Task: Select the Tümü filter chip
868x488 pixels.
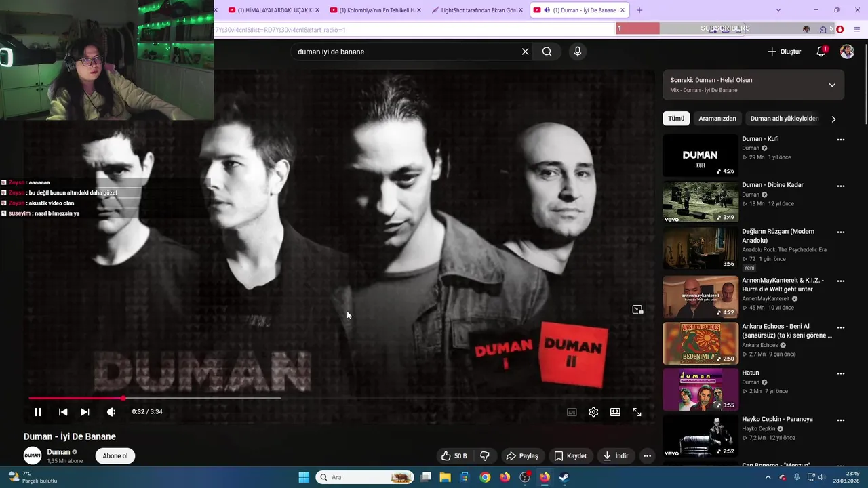Action: pyautogui.click(x=676, y=119)
